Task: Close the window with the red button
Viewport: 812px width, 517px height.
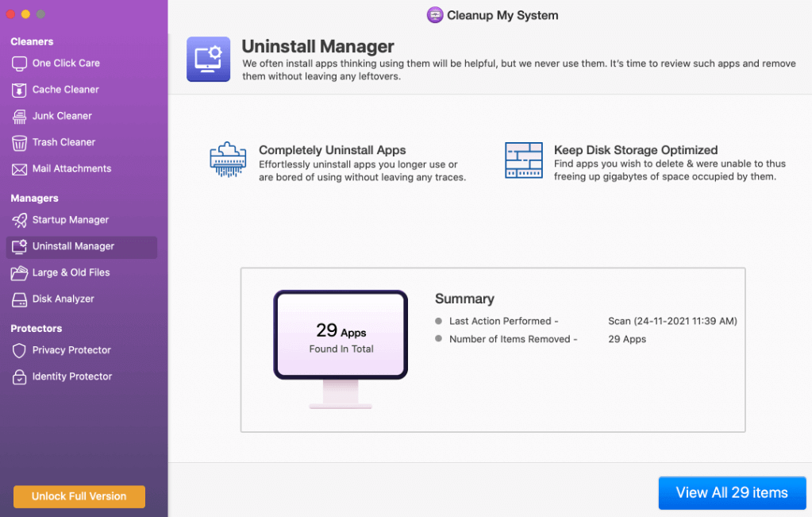Action: click(10, 14)
